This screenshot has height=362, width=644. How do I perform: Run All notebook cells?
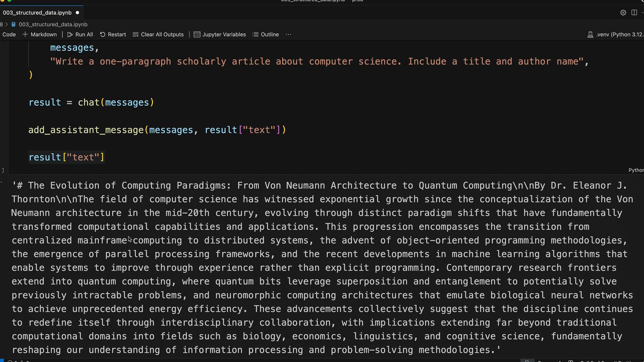click(80, 35)
